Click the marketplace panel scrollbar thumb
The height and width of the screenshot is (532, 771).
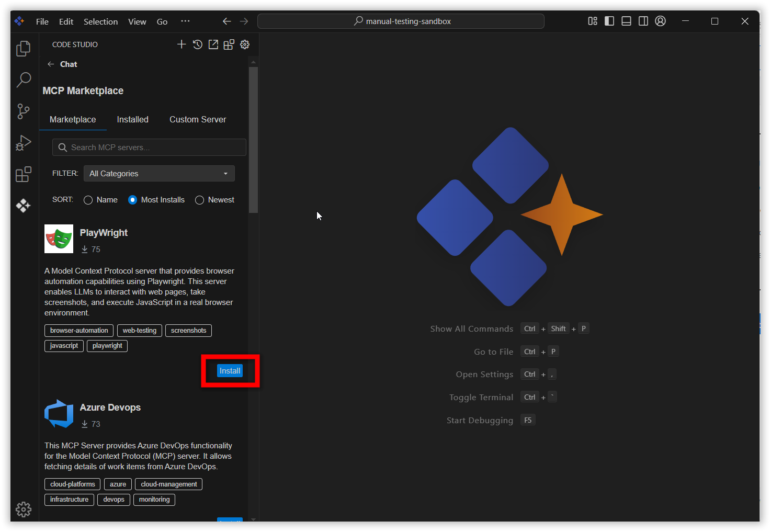254,140
